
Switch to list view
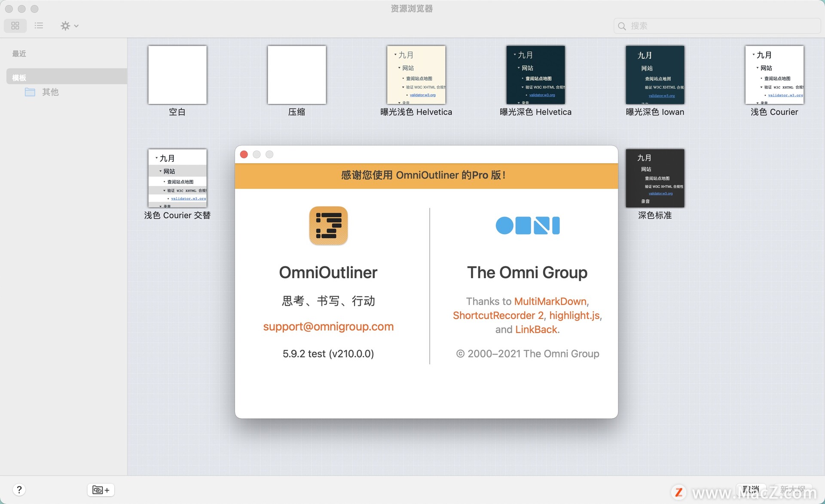coord(39,26)
